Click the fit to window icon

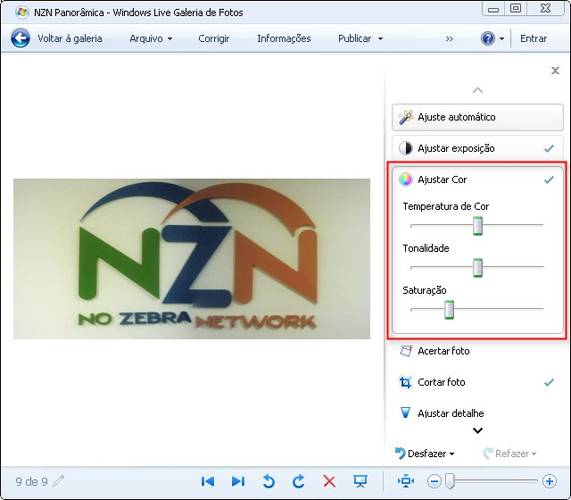pyautogui.click(x=406, y=481)
